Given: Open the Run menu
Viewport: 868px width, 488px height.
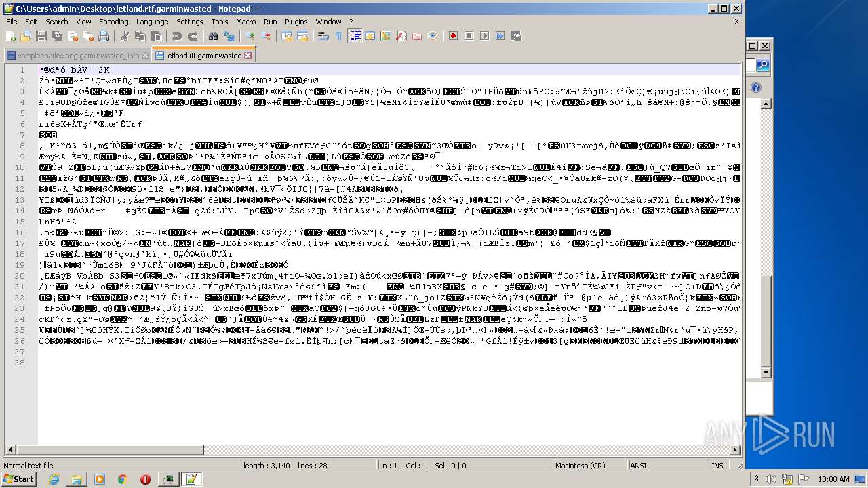Looking at the screenshot, I should point(271,22).
